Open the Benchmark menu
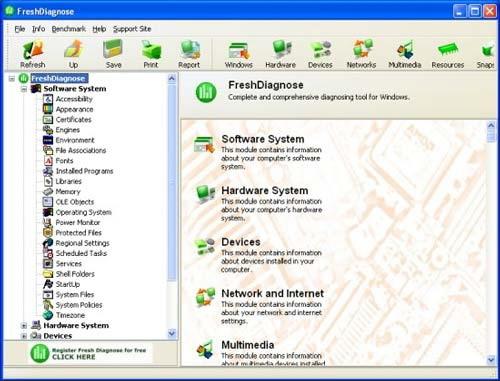The width and height of the screenshot is (500, 381). (69, 29)
